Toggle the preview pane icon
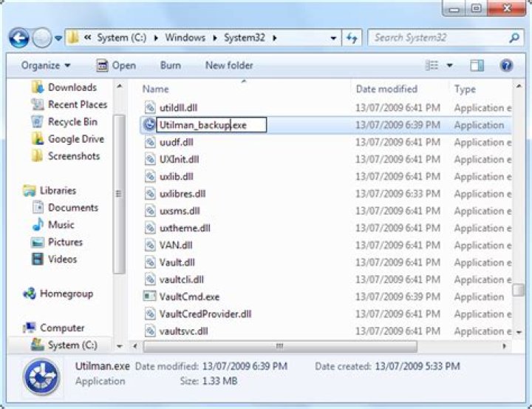Viewport: 532px width, 409px height. (477, 65)
